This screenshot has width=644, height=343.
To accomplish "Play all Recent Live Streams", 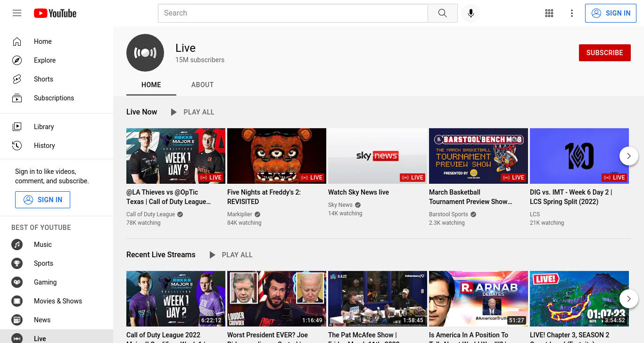I will pos(231,255).
